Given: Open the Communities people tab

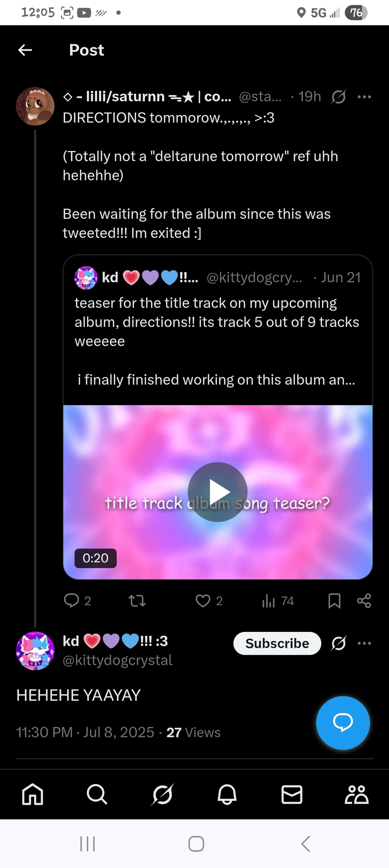Looking at the screenshot, I should (357, 794).
